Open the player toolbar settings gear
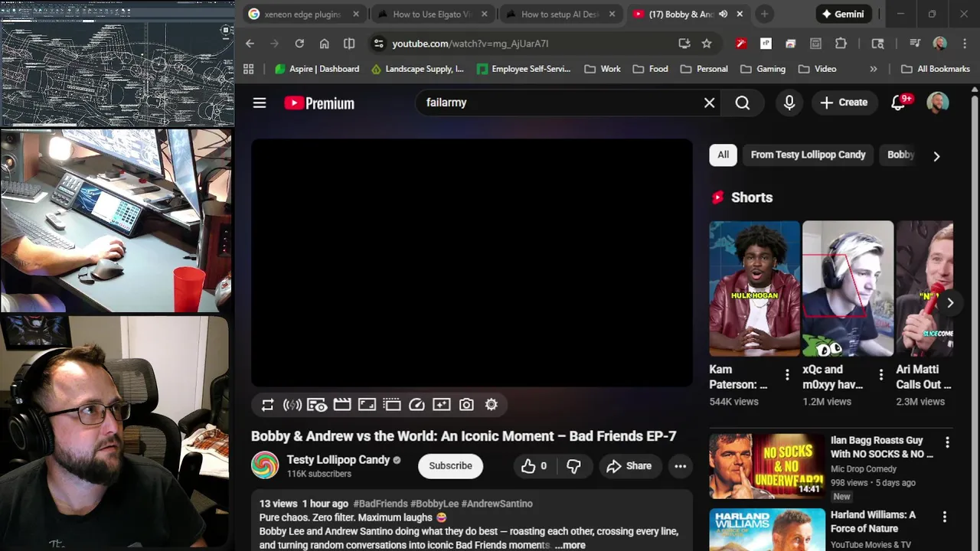980x551 pixels. pos(492,405)
